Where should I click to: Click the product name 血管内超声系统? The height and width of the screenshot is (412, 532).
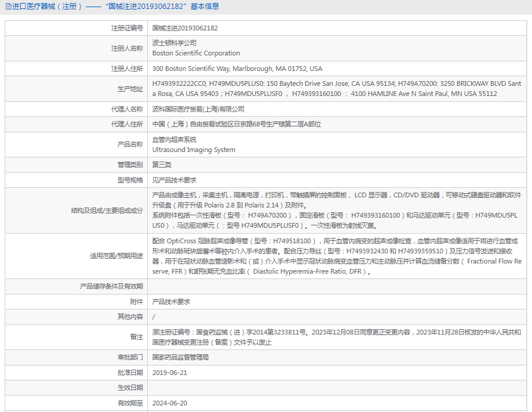point(174,140)
